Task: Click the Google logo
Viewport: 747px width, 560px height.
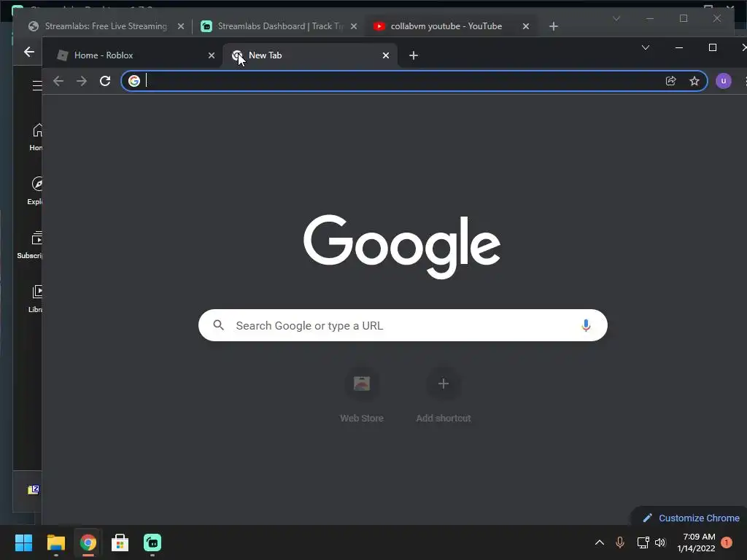Action: [402, 246]
